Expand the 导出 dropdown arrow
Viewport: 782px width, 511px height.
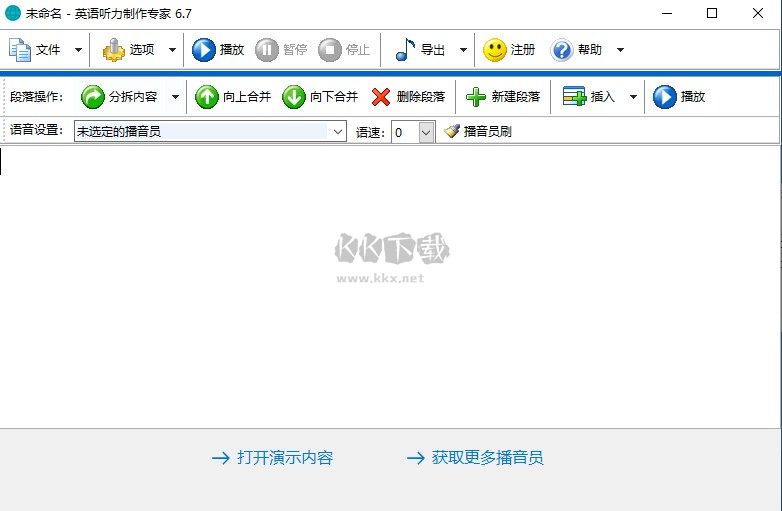(463, 50)
